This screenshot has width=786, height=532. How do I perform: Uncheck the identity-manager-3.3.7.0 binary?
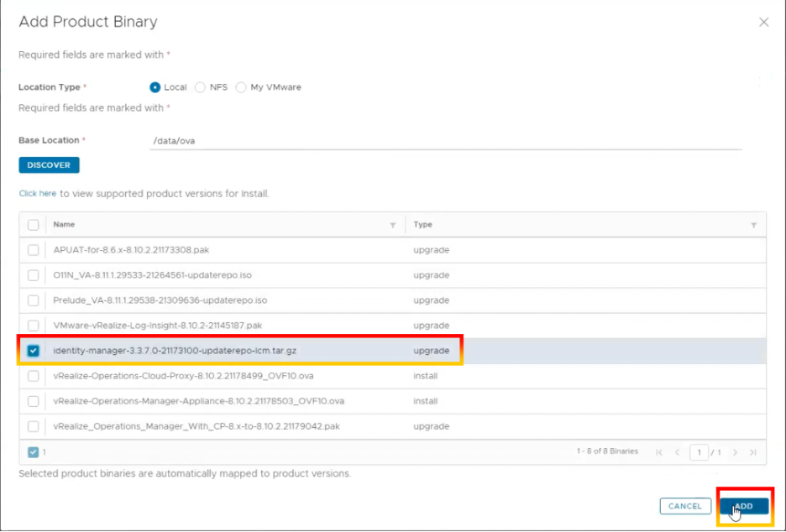(34, 351)
